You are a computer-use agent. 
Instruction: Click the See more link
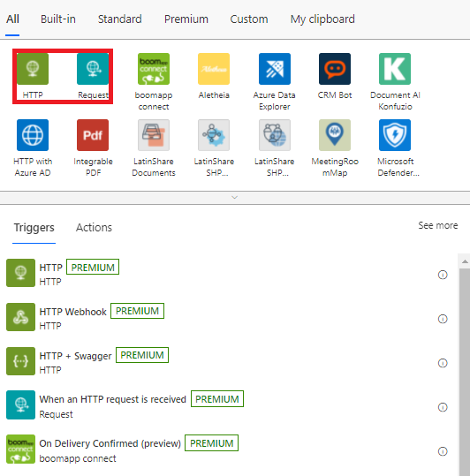click(438, 225)
